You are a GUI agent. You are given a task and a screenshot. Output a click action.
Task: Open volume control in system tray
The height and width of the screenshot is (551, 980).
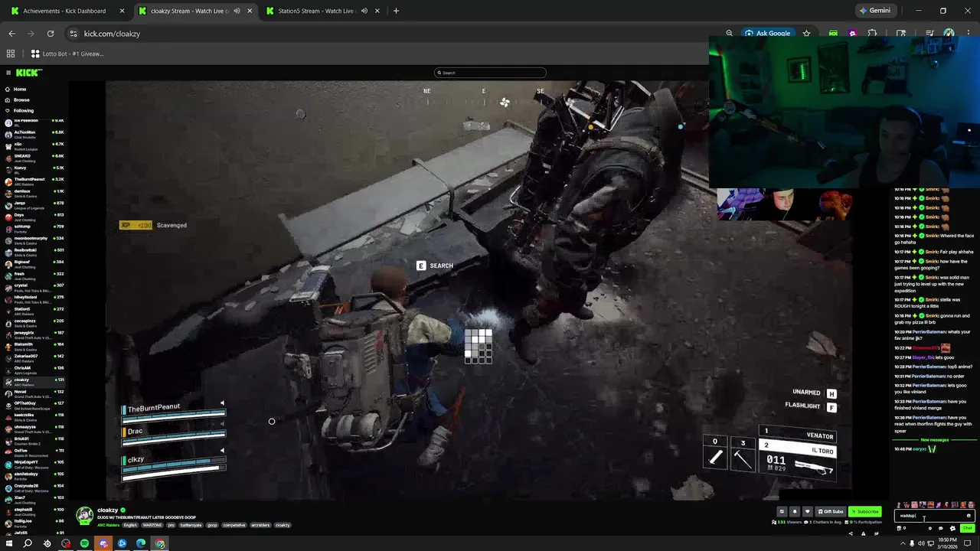tap(921, 543)
